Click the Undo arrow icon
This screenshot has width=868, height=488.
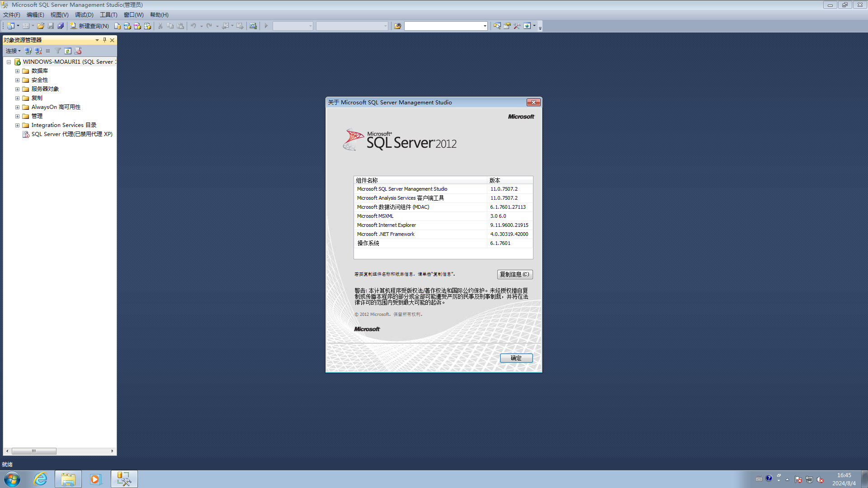click(x=193, y=26)
